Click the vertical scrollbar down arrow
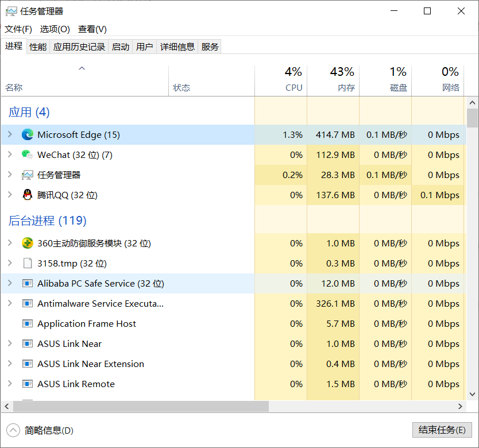The image size is (479, 448). click(x=472, y=394)
